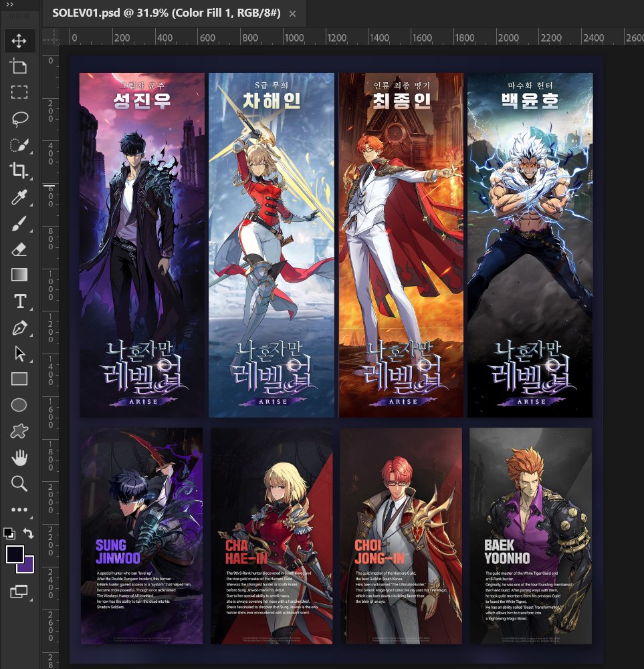
Task: Switch to the SOLEV01.psd document tab
Action: click(x=167, y=13)
